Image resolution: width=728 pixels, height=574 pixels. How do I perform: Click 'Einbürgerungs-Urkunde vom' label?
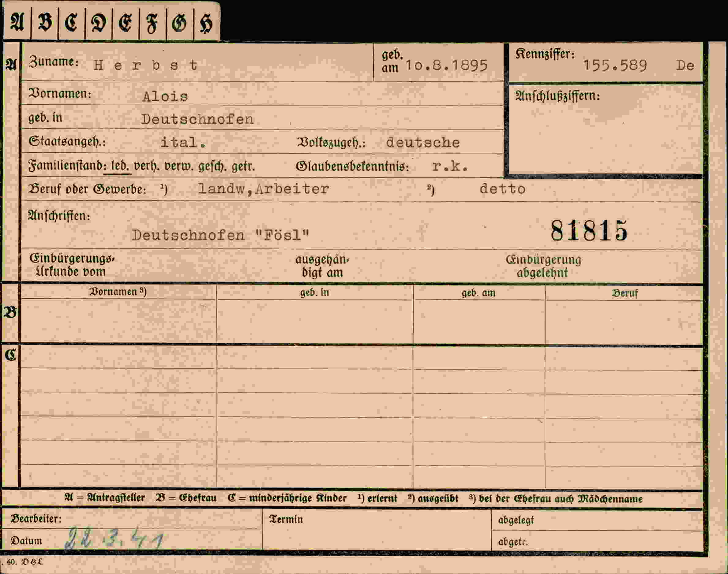72,265
